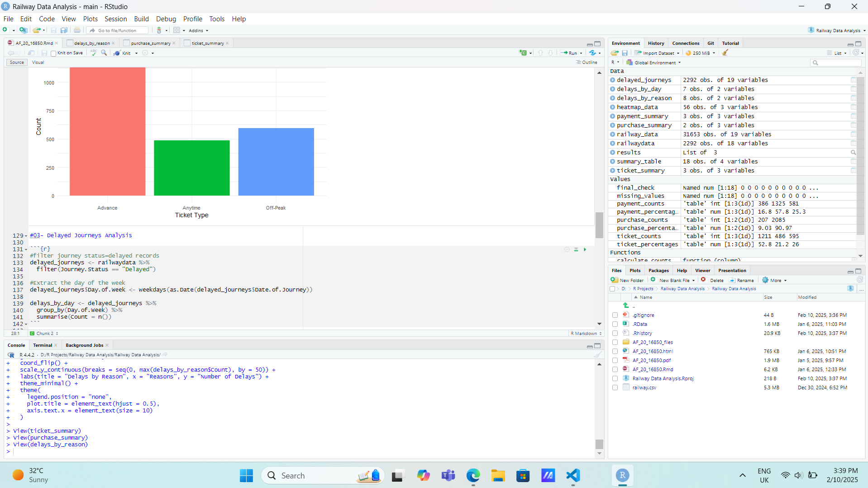Toggle the Knit on Save checkbox
The width and height of the screenshot is (868, 488).
pos(53,53)
